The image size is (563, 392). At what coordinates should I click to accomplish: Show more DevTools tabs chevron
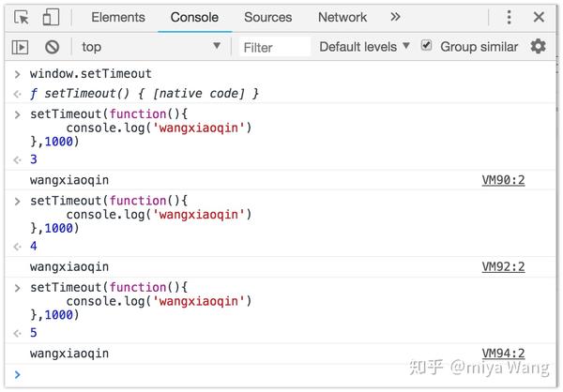[x=395, y=17]
